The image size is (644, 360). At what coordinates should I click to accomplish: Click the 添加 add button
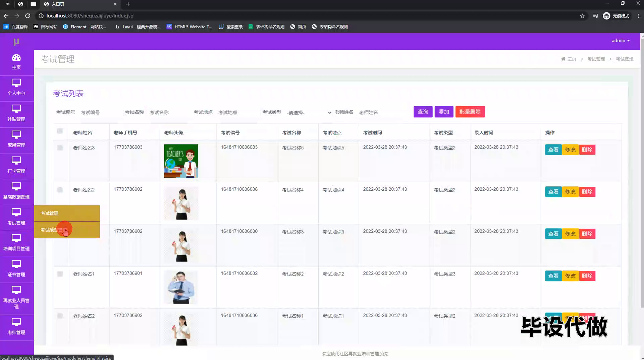444,111
